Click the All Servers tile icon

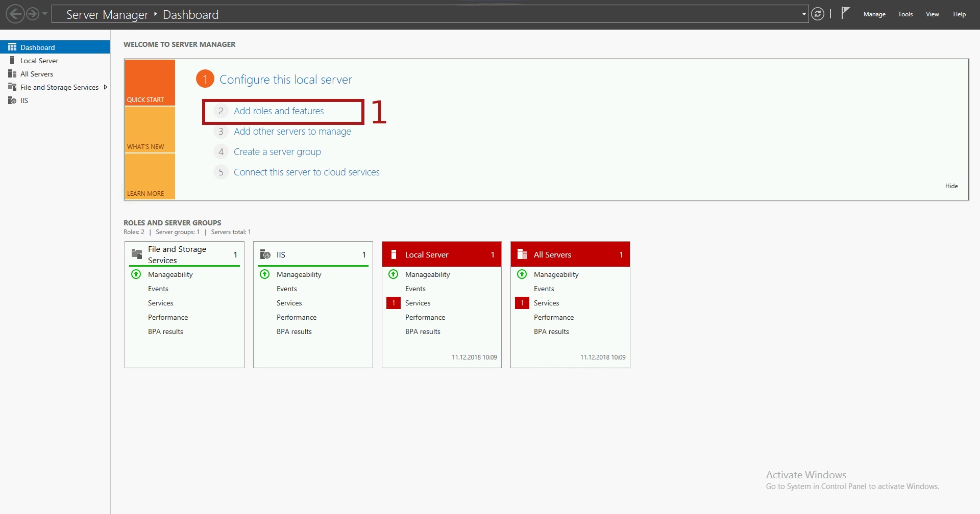[x=522, y=254]
